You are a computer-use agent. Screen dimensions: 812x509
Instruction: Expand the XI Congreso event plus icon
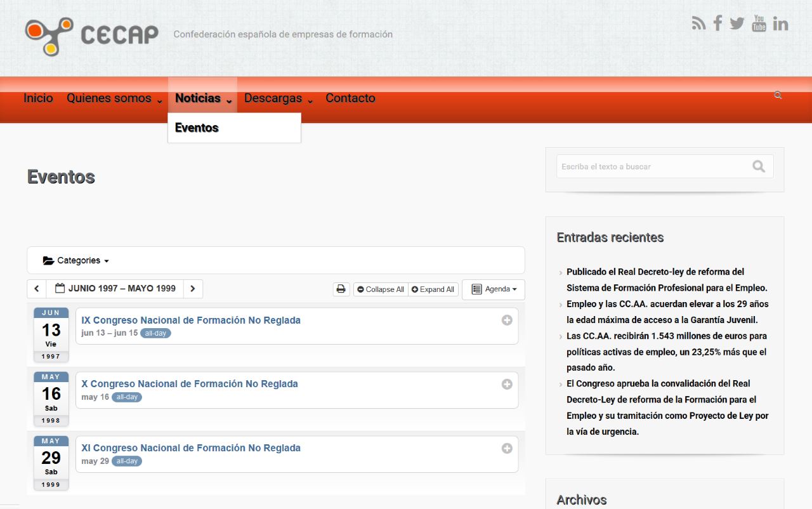tap(507, 448)
